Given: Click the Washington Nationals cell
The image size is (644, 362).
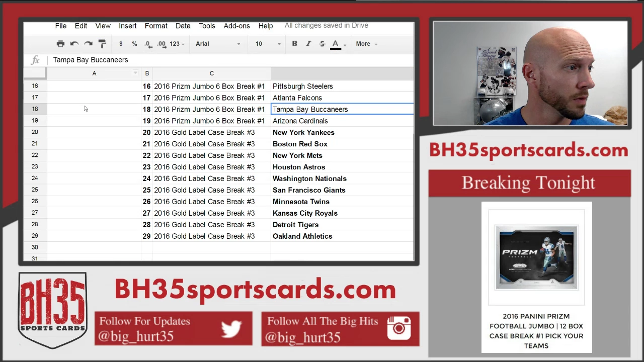Looking at the screenshot, I should (x=342, y=178).
